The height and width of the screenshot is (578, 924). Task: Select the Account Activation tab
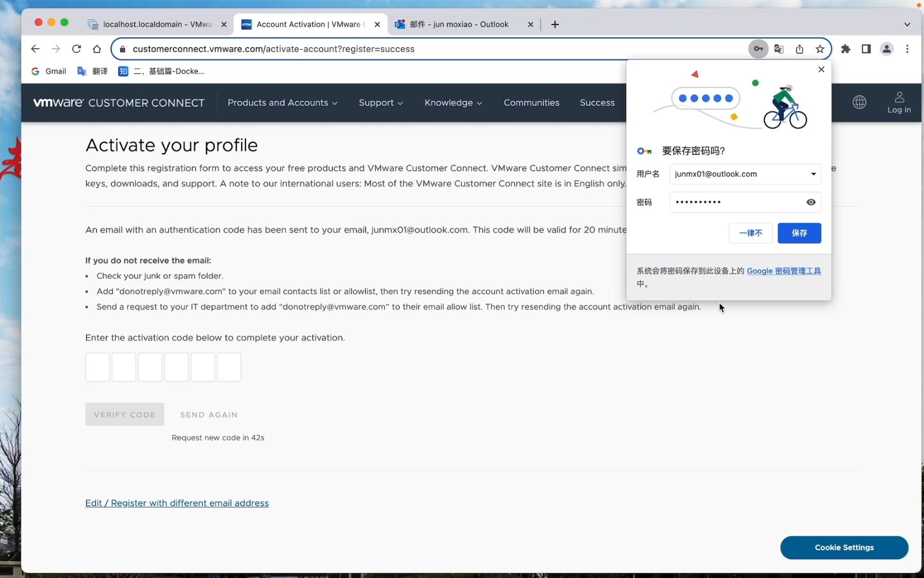pyautogui.click(x=311, y=24)
